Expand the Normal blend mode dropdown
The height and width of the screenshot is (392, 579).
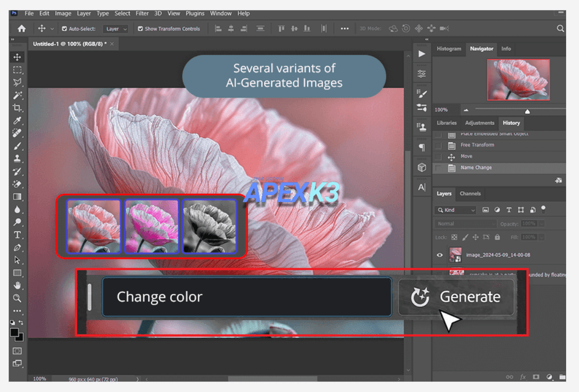(466, 224)
